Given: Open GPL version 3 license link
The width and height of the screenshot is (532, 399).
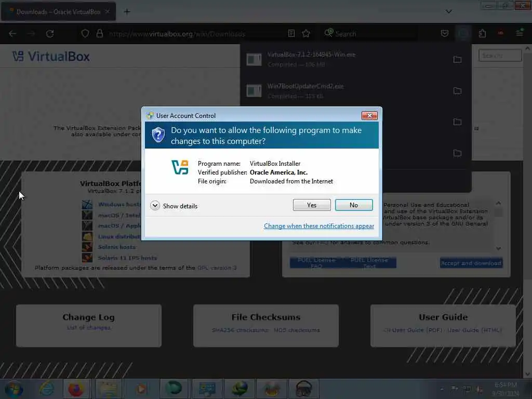Looking at the screenshot, I should (x=217, y=268).
